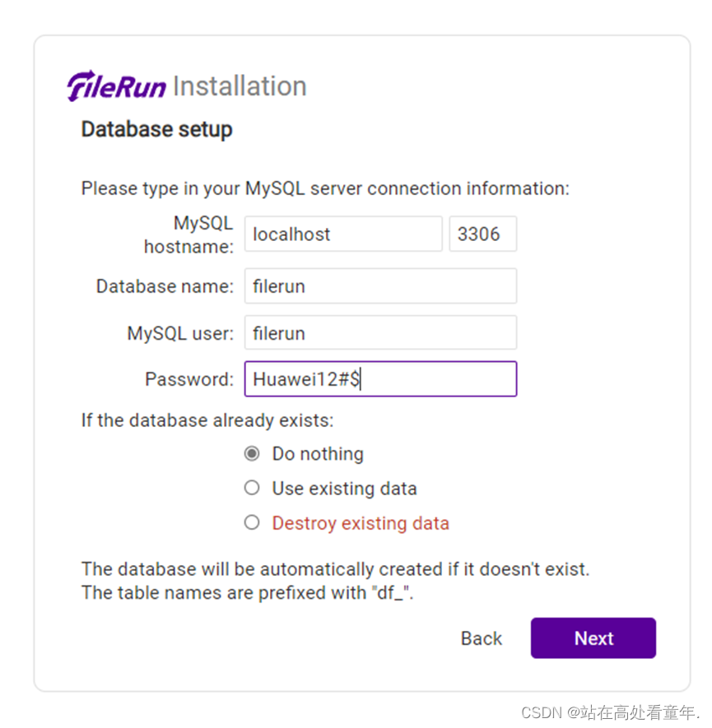Select the Do nothing radio button
Viewport: 712px width, 728px height.
point(253,453)
